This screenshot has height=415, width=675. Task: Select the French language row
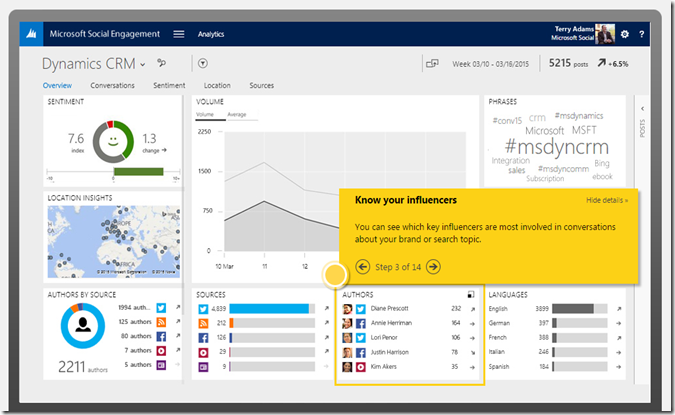pos(555,338)
